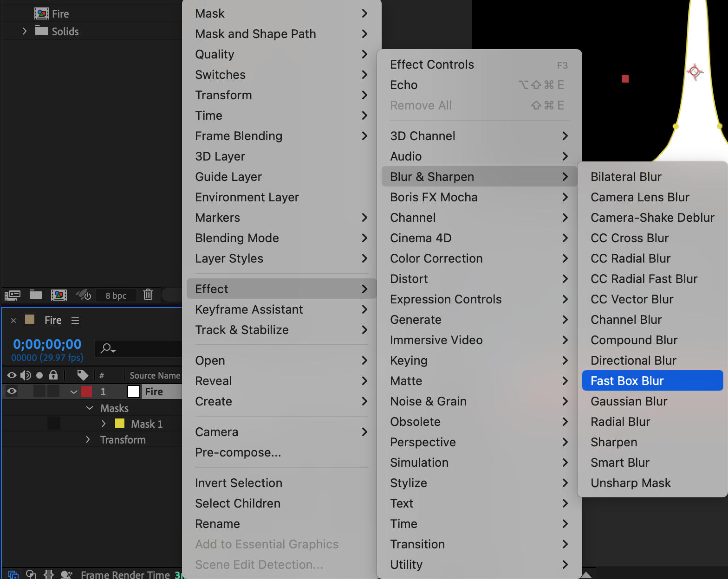Toggle the solo switch for Fire layer
This screenshot has height=579, width=728.
pyautogui.click(x=40, y=392)
